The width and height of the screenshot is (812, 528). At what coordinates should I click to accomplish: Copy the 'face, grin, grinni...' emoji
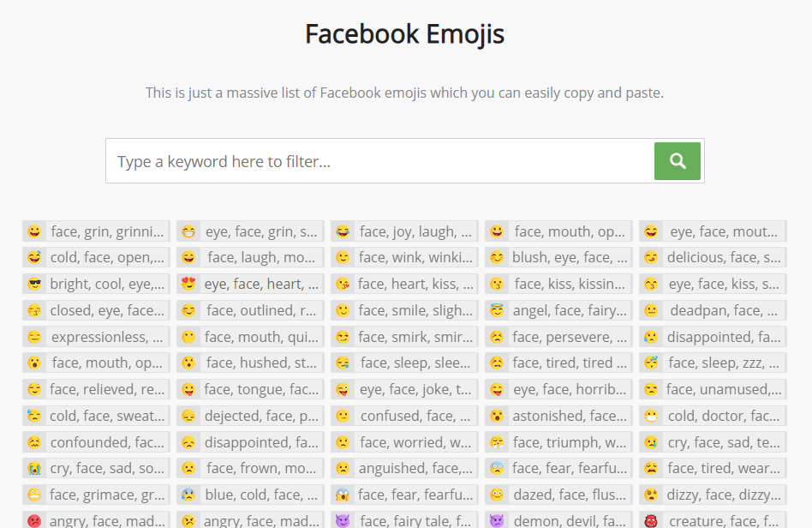[x=96, y=231]
